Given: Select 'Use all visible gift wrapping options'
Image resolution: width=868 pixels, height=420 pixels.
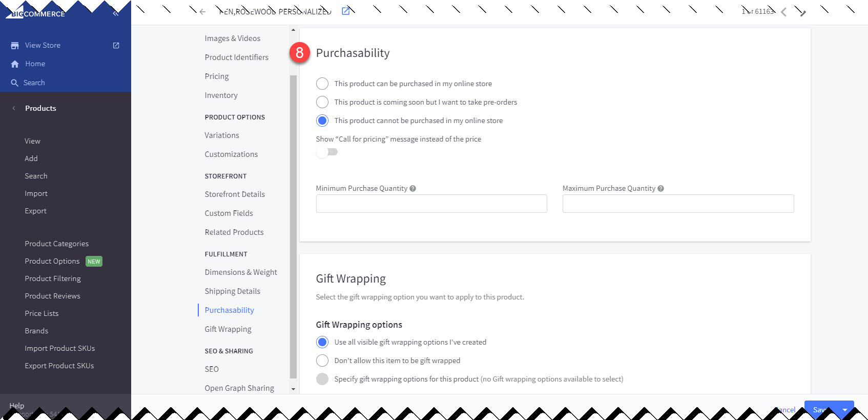Looking at the screenshot, I should [322, 342].
